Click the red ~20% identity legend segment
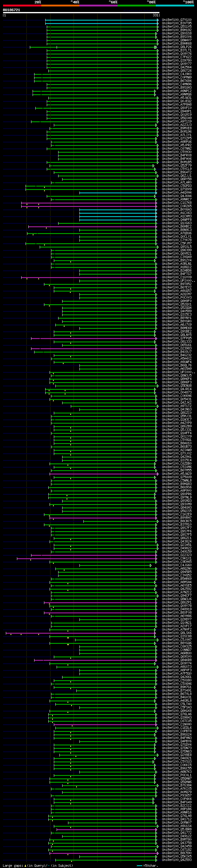This screenshot has width=197, height=868. pyautogui.click(x=22, y=6)
